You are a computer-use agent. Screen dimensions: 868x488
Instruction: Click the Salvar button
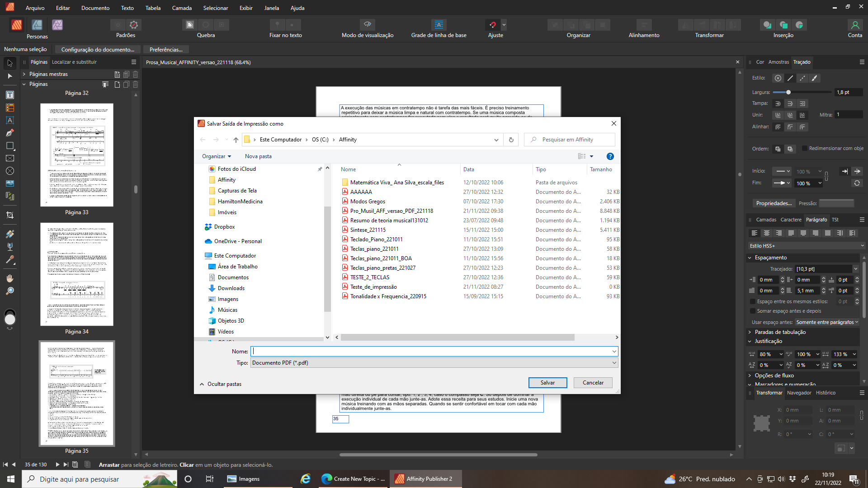[547, 383]
